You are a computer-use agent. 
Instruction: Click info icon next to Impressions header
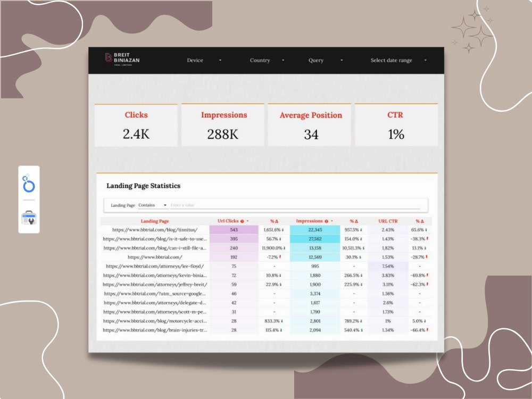(327, 221)
